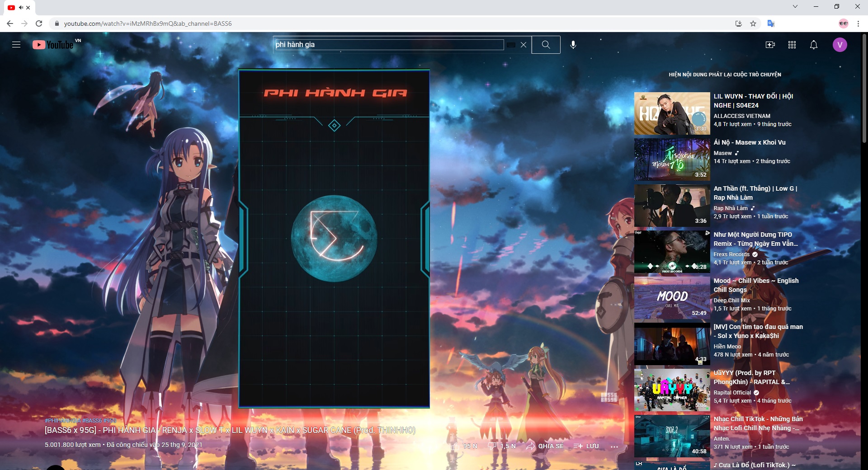Open the three-dot more actions menu
868x470 pixels.
(614, 446)
